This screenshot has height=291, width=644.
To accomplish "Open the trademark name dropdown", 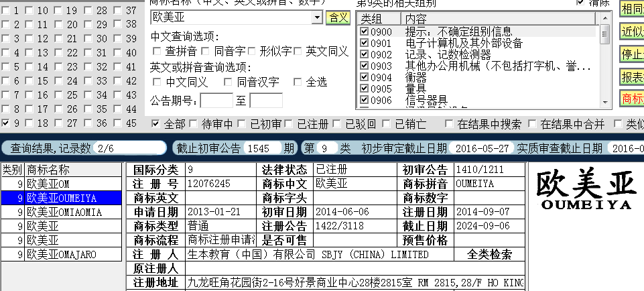I will [317, 17].
